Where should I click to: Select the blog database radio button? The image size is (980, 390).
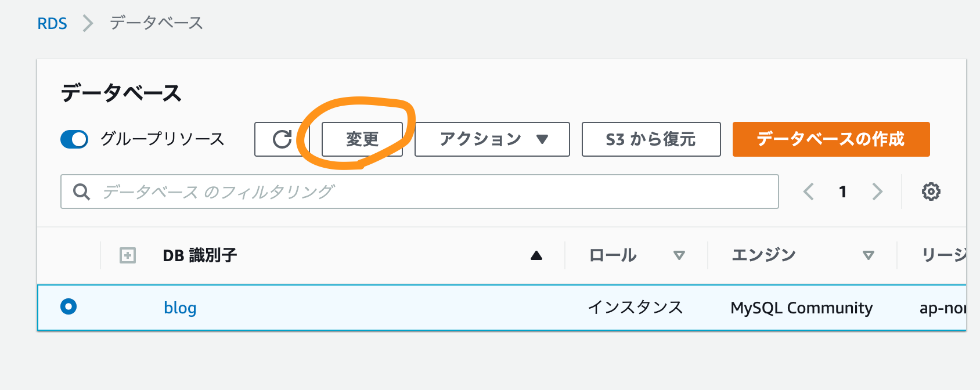[69, 306]
